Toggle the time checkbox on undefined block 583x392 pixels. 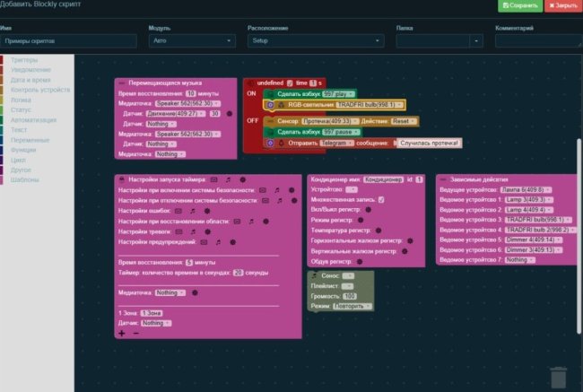[x=290, y=83]
